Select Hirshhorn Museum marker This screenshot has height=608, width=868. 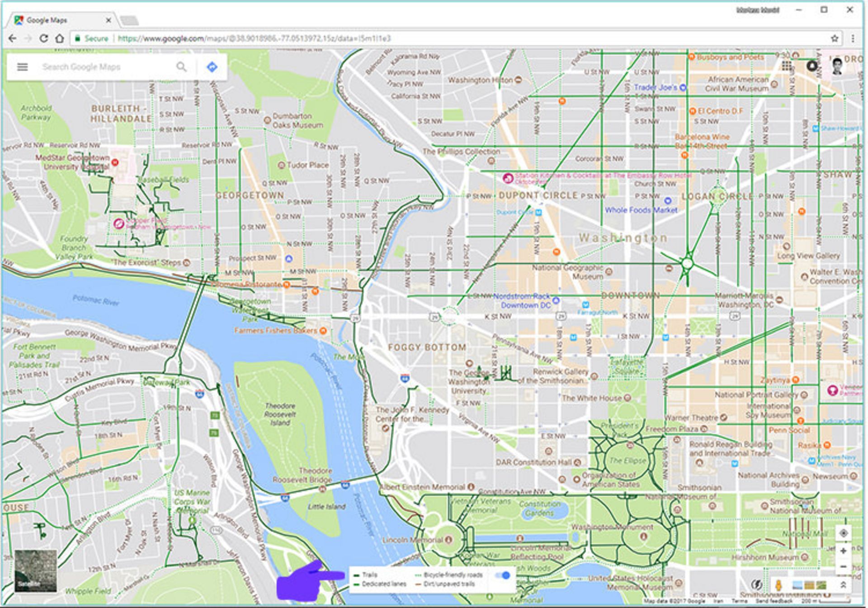click(x=805, y=557)
